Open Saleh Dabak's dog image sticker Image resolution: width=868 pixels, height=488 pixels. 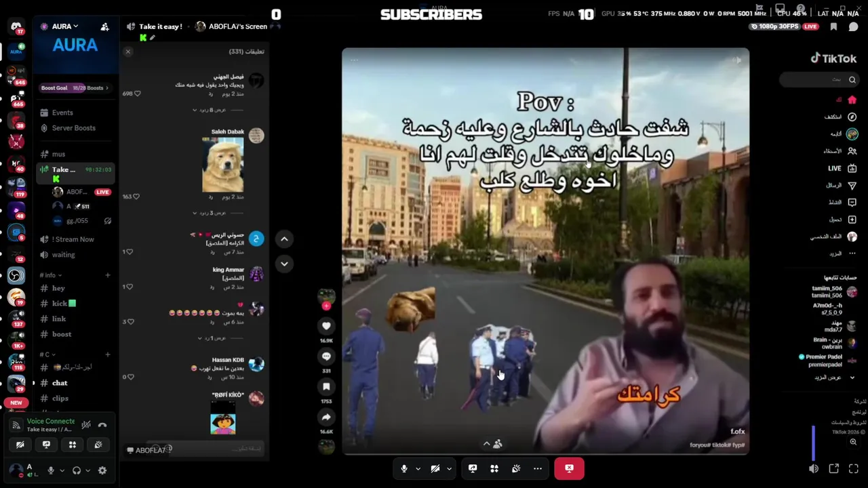(x=222, y=164)
